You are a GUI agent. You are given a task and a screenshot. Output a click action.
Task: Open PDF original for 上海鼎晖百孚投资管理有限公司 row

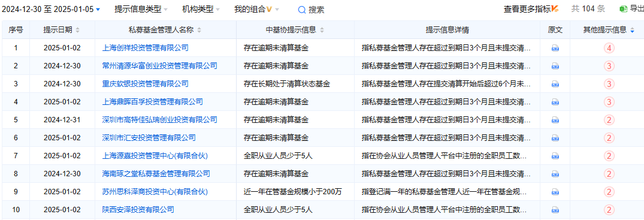point(555,102)
